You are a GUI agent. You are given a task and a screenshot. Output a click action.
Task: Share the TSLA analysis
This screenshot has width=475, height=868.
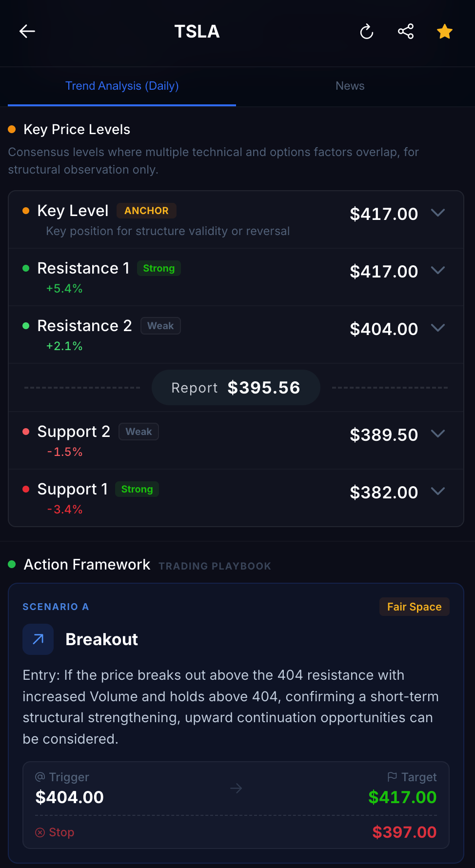click(x=406, y=31)
